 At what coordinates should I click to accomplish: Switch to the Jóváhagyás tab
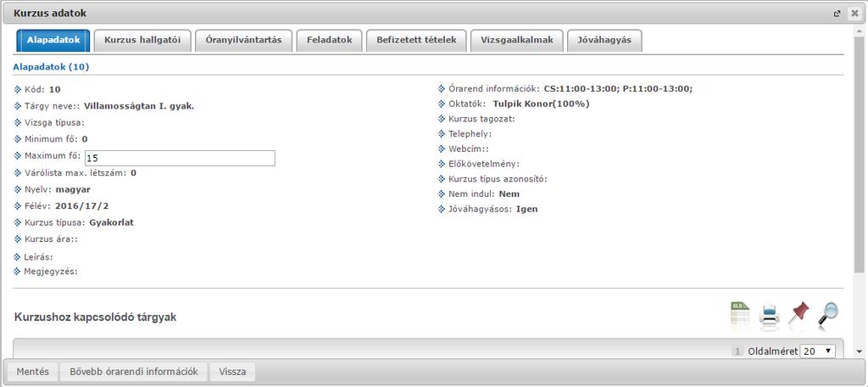604,41
